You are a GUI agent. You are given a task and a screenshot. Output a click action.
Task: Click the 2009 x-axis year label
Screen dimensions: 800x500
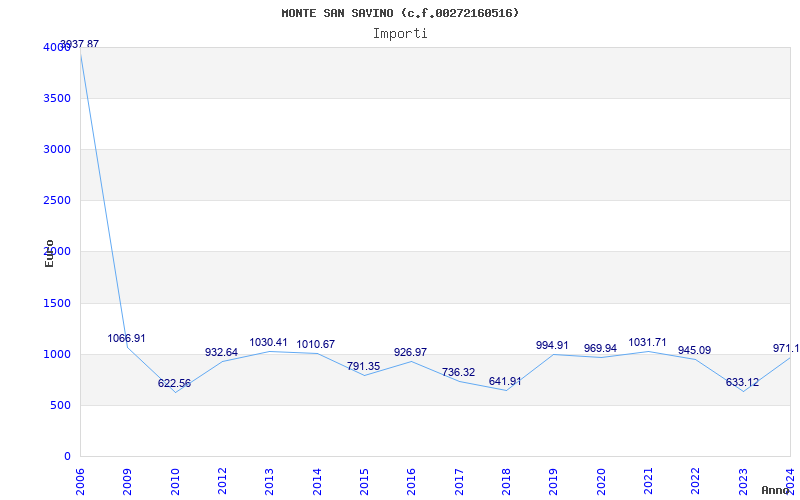(x=128, y=482)
